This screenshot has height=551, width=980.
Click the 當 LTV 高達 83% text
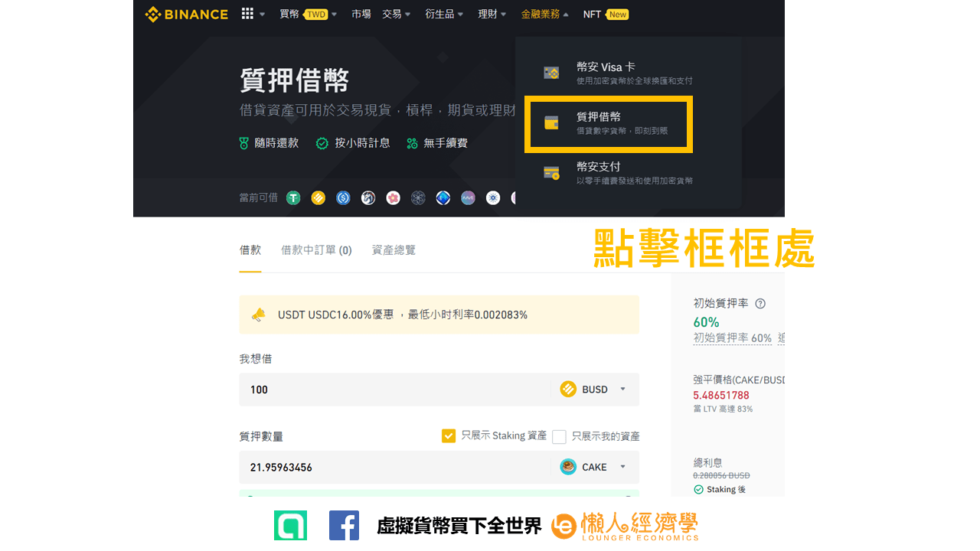(x=723, y=409)
